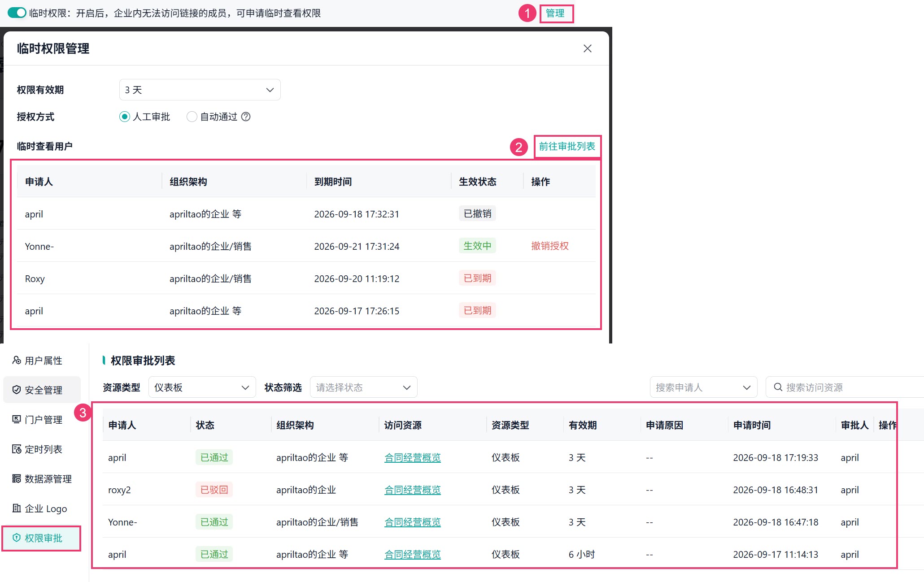Click the Roxy applicant cell
The height and width of the screenshot is (582, 924).
click(x=35, y=278)
